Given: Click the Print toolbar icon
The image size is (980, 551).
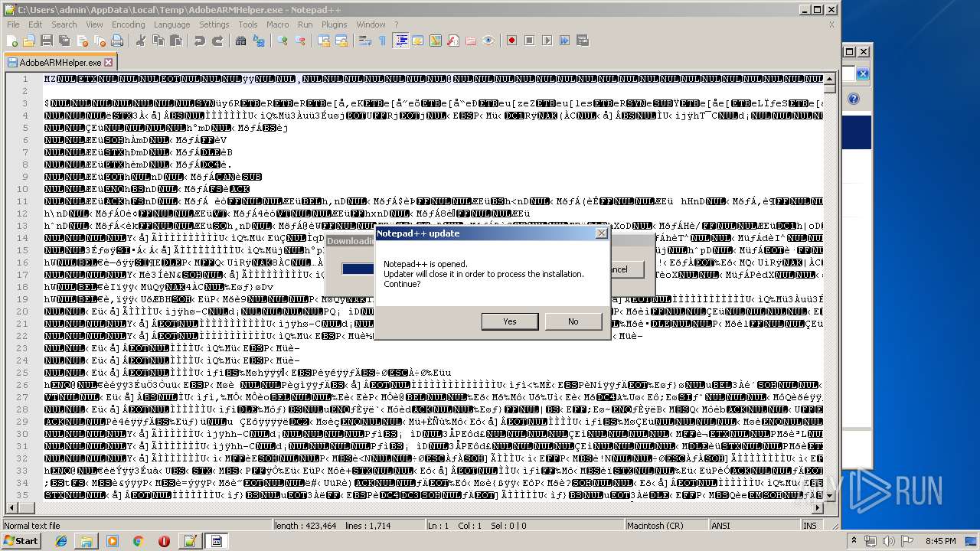Looking at the screenshot, I should point(116,41).
